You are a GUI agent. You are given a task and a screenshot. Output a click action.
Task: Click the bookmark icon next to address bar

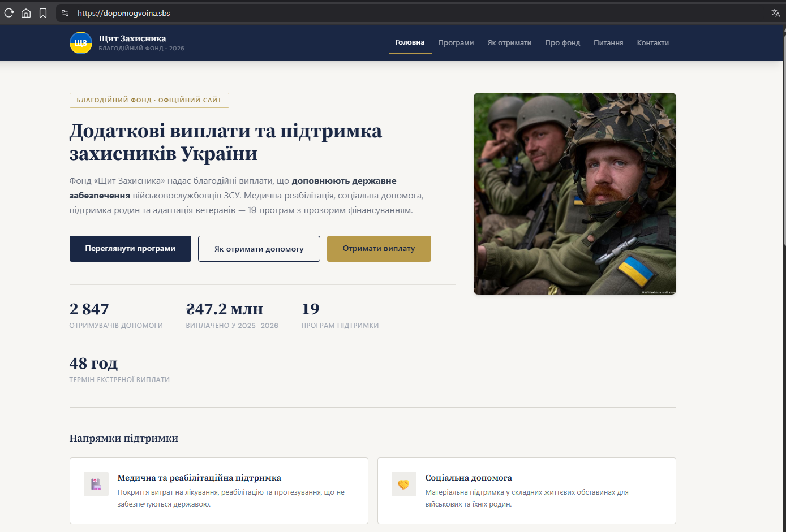point(43,12)
